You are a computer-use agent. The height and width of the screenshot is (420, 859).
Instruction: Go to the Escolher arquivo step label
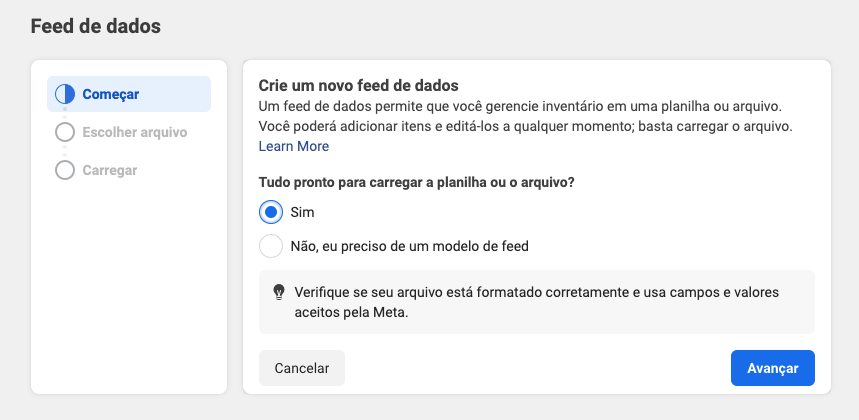click(135, 132)
